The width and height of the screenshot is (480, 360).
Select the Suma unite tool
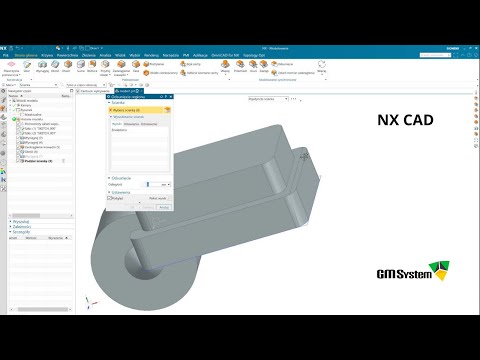click(x=81, y=66)
